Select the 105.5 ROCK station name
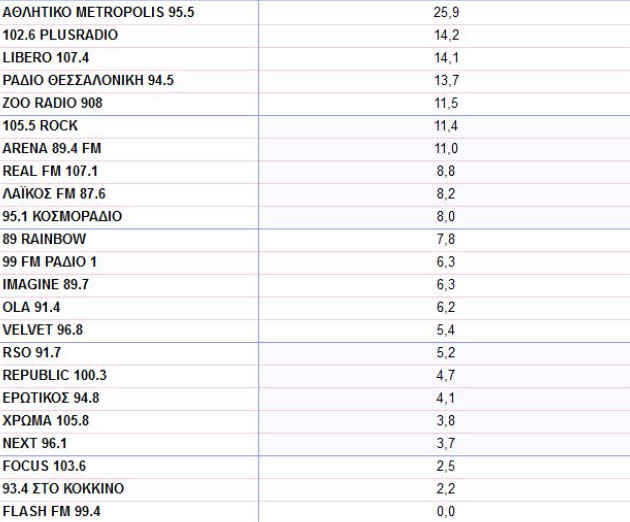The image size is (630, 522). pos(41,126)
